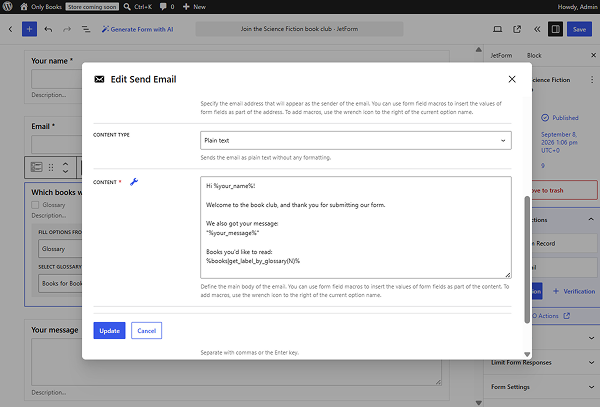Expand the Limit Form Responses panel
This screenshot has height=407, width=600.
[x=541, y=362]
